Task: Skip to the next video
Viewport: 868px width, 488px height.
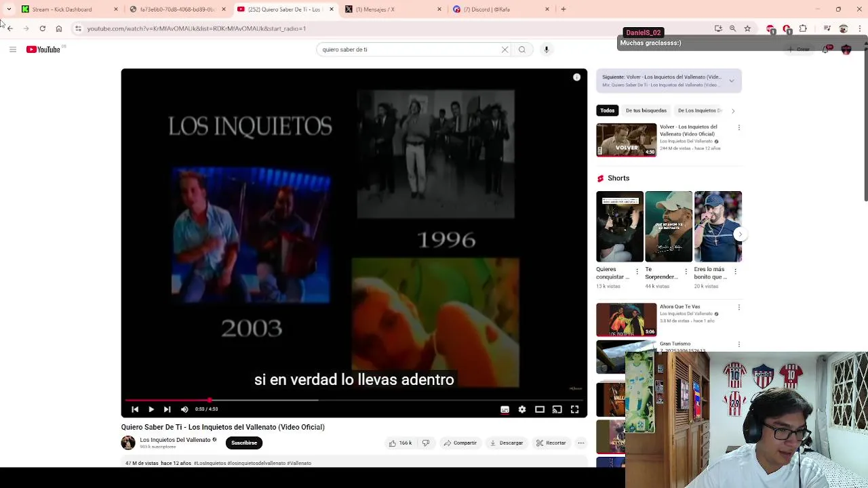Action: pyautogui.click(x=167, y=409)
